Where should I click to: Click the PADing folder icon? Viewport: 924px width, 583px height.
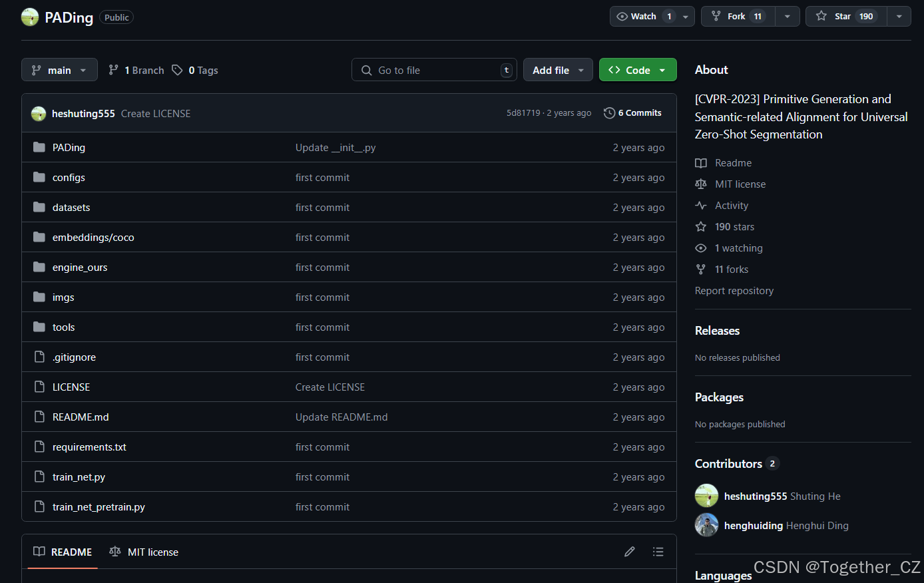(39, 147)
